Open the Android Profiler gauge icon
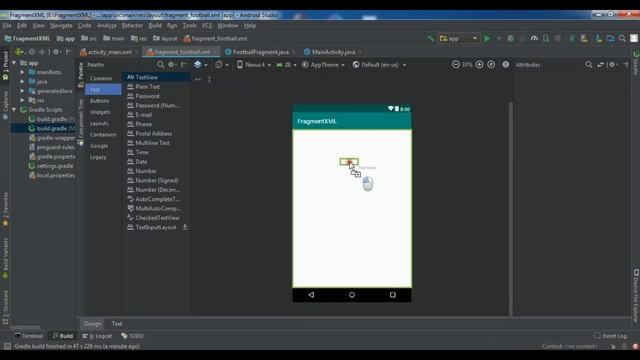This screenshot has height=360, width=640. [534, 38]
